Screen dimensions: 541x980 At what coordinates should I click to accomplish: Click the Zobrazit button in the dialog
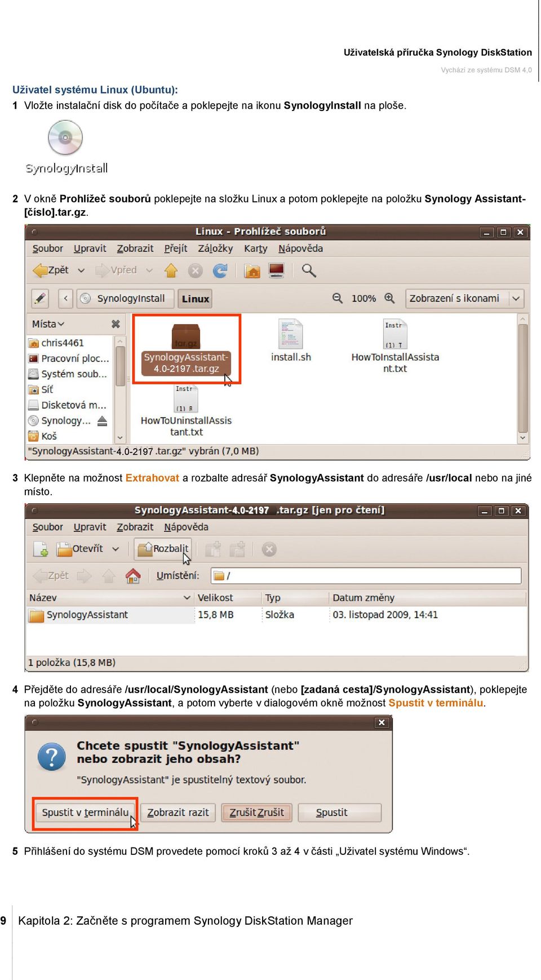[178, 813]
